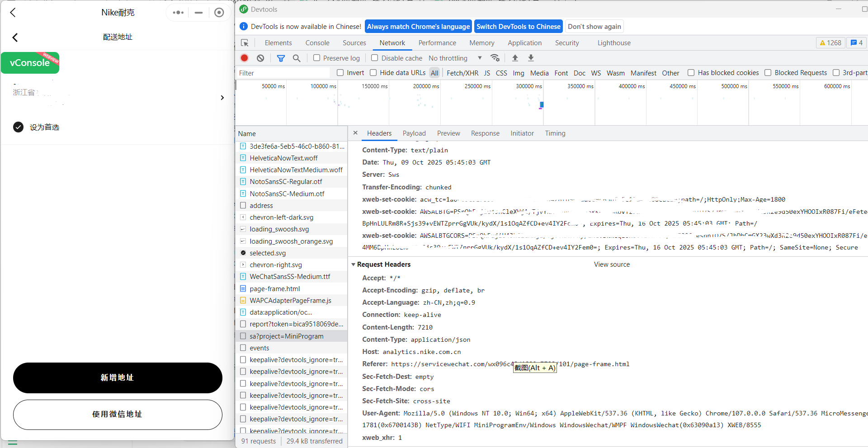Open the address entry chevron arrow

pos(222,98)
